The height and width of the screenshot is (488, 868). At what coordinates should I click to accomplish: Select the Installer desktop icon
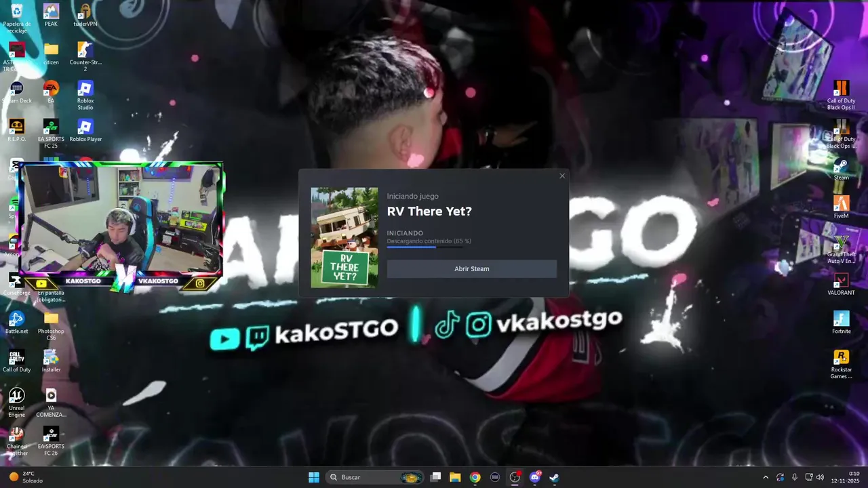coord(51,361)
